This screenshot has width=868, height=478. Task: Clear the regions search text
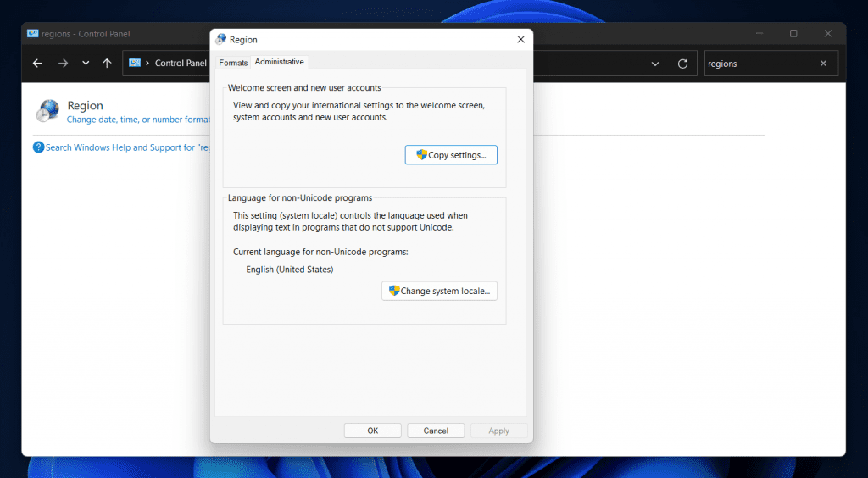coord(823,64)
